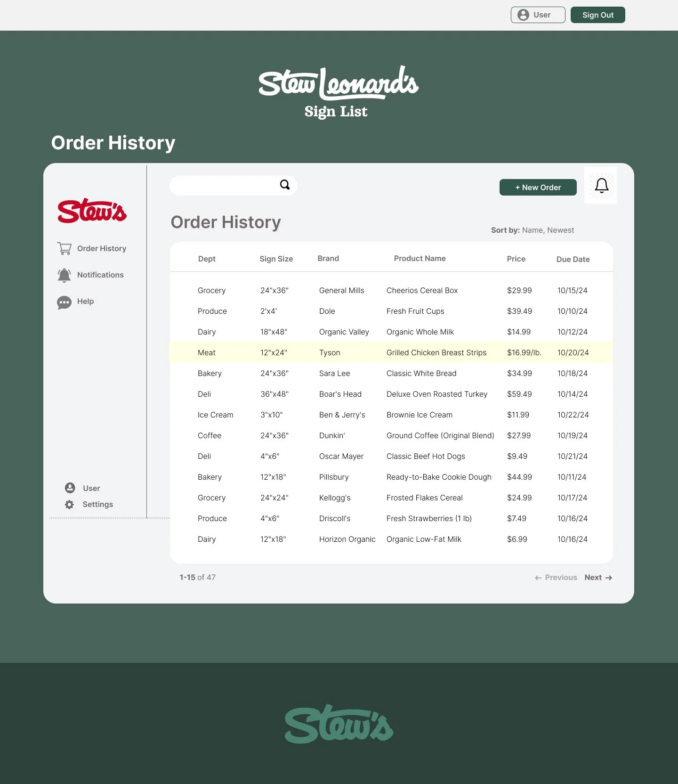
Task: Click the user avatar icon in top bar
Action: click(523, 15)
